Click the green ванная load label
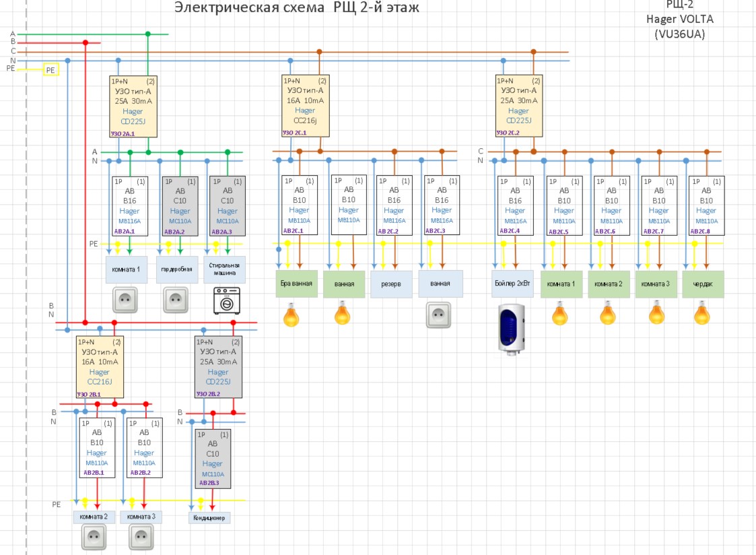Viewport: 756px width, 555px height. coord(344,284)
